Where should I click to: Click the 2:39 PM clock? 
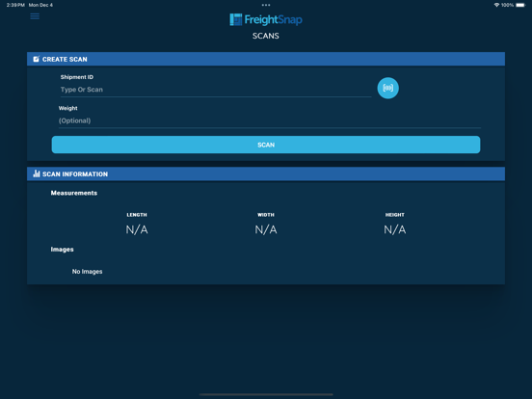pyautogui.click(x=15, y=5)
